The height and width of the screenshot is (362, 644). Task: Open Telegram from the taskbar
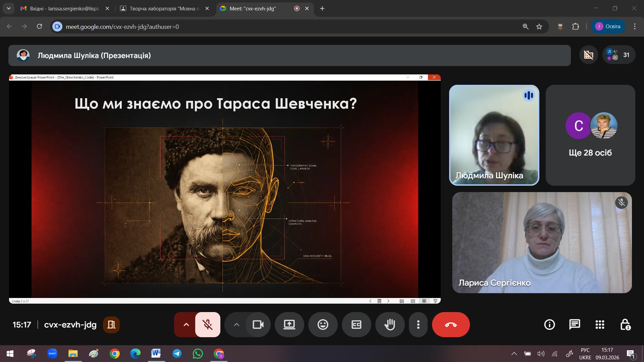click(x=177, y=354)
